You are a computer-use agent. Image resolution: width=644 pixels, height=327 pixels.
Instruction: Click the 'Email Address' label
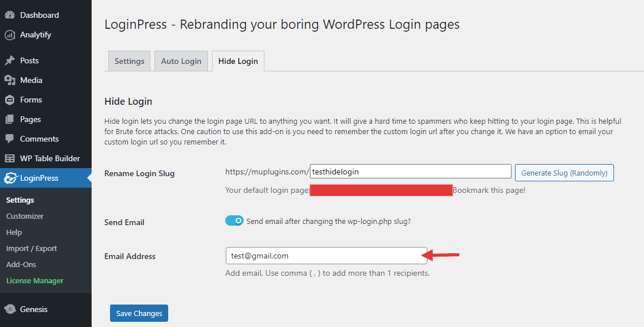point(130,256)
